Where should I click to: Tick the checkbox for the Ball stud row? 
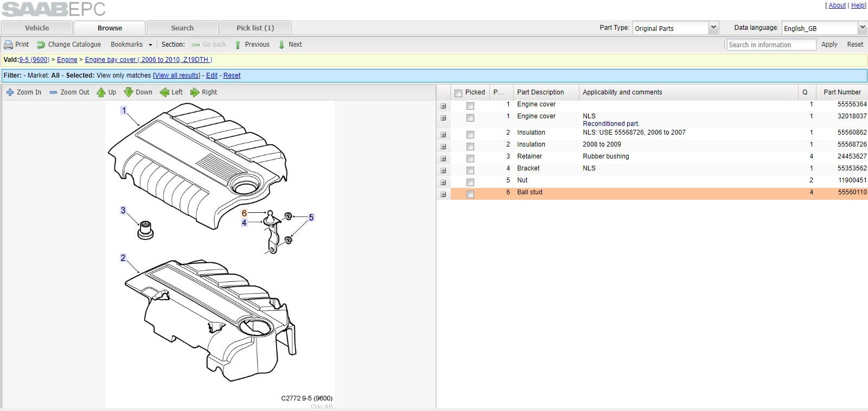(470, 194)
